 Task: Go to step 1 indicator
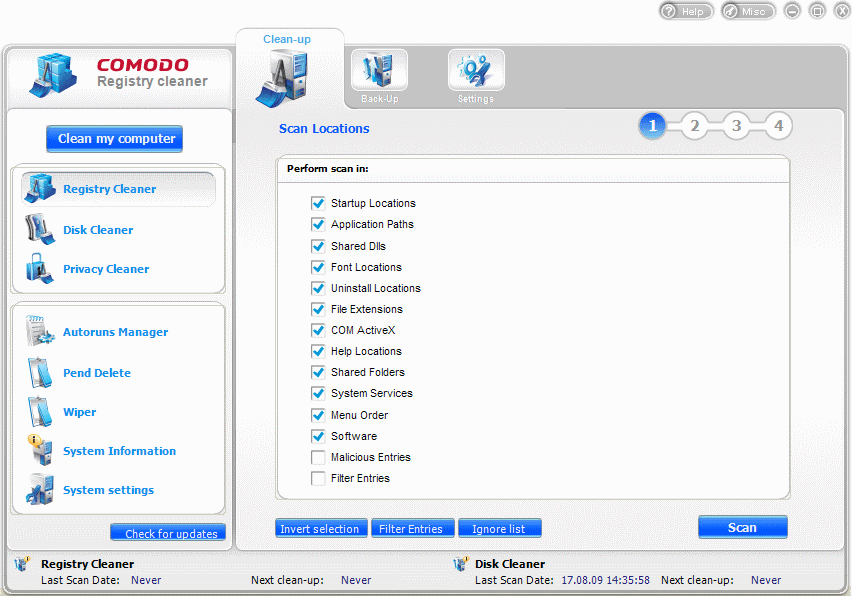[x=653, y=126]
